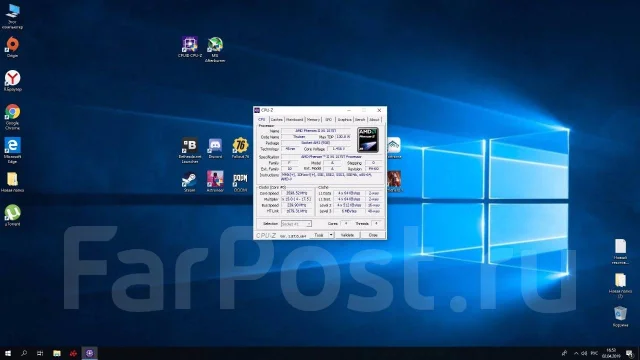Switch to the Bench tab
This screenshot has height=360, width=640.
pos(360,120)
